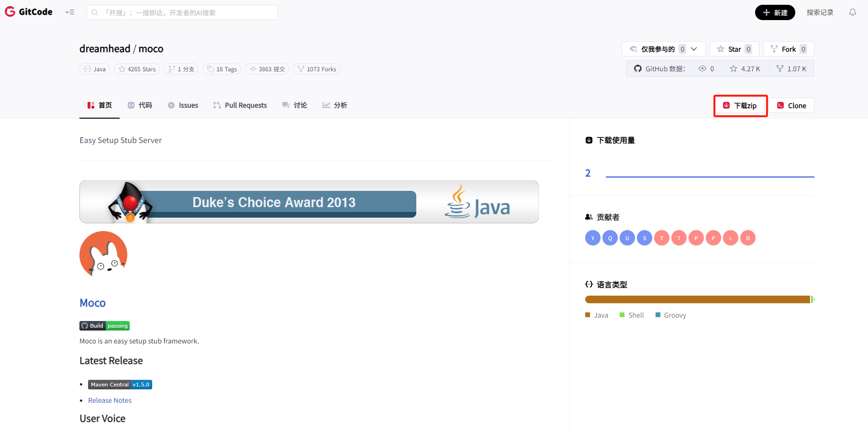Click the Duke's Choice Award 2013 banner
The height and width of the screenshot is (431, 868).
tap(309, 202)
